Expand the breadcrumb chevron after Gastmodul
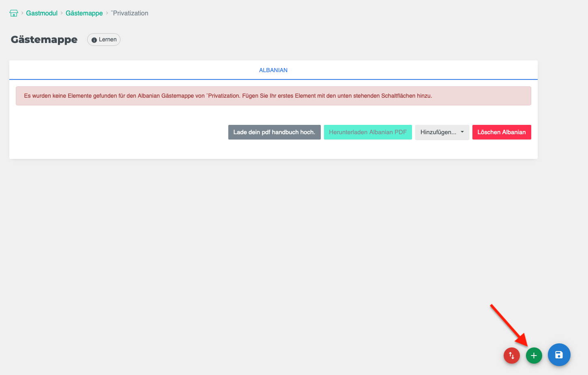The image size is (588, 375). tap(61, 13)
